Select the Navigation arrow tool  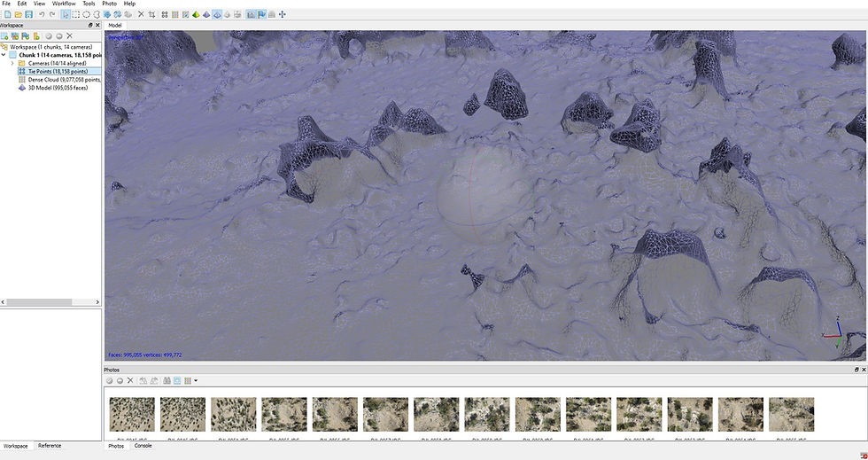coord(66,14)
